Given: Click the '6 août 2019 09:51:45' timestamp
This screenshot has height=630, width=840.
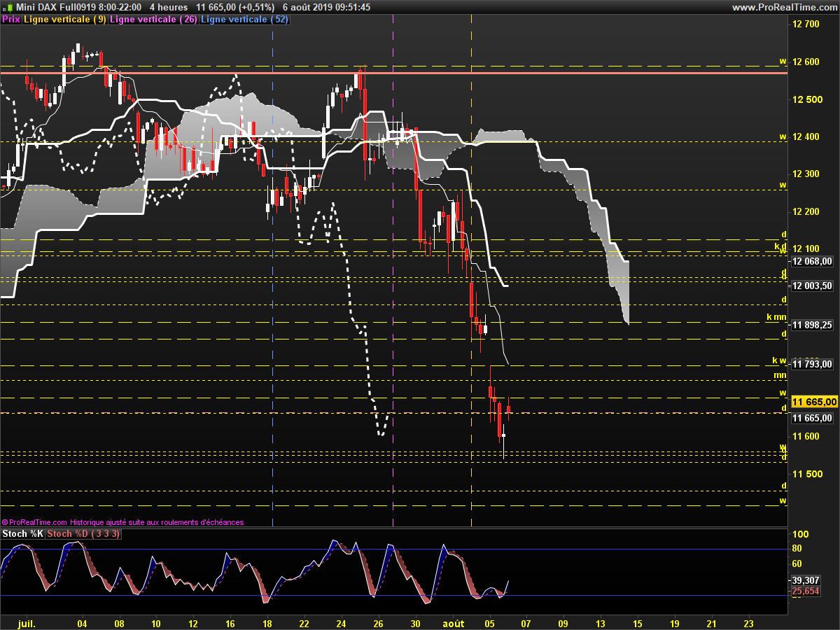Looking at the screenshot, I should (327, 7).
